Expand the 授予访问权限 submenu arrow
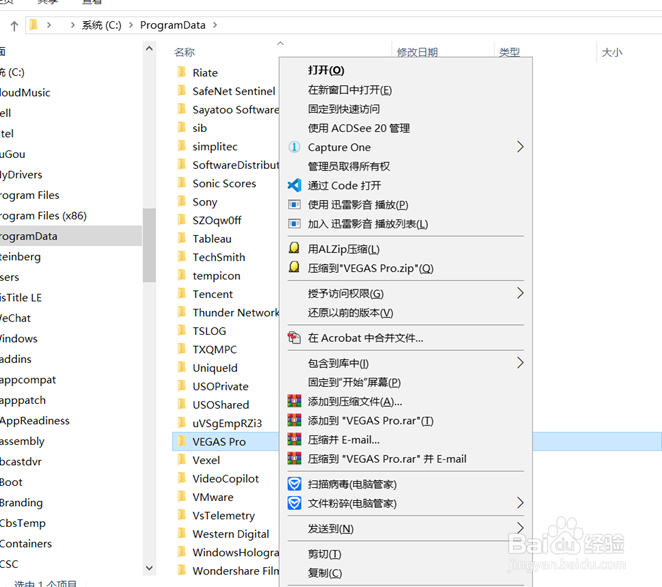The width and height of the screenshot is (662, 587). (520, 293)
